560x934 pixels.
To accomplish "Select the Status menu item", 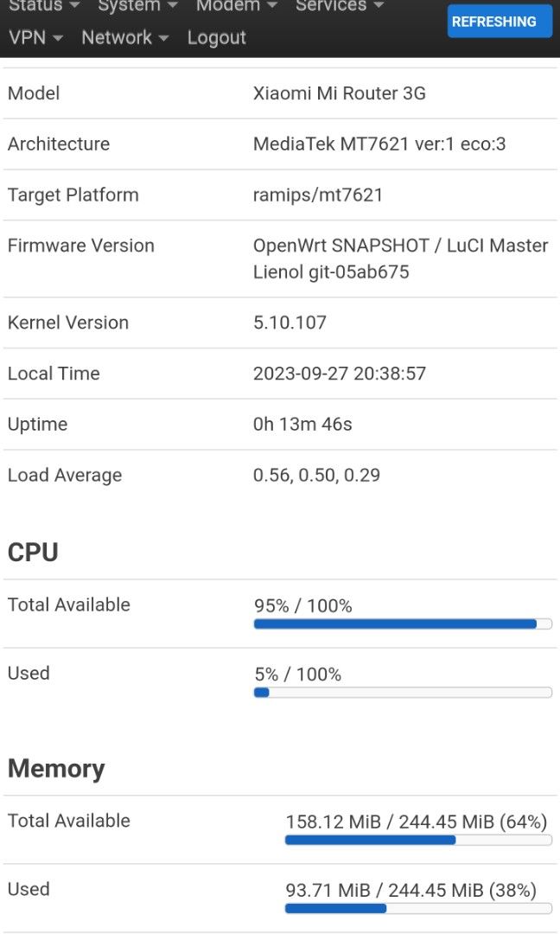I will pos(35,7).
